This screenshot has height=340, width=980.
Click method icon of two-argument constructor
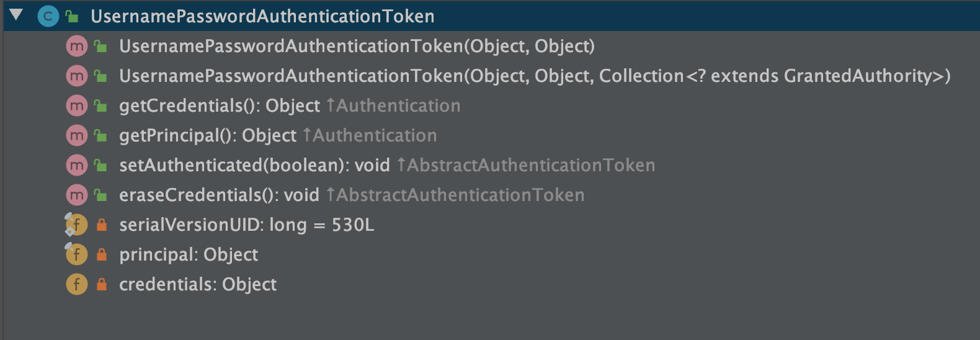[76, 46]
